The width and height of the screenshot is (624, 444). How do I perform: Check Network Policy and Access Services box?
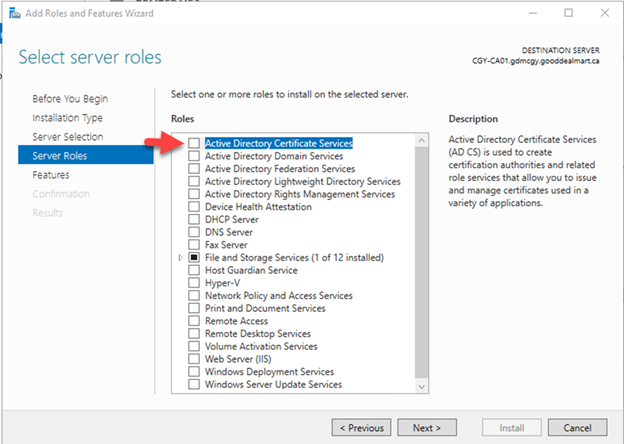[x=194, y=296]
